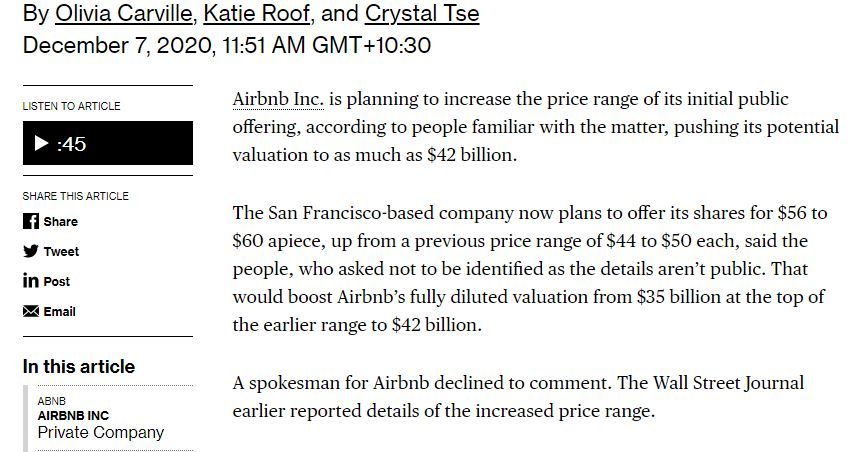This screenshot has width=854, height=452.
Task: Click the Tweet label
Action: (x=61, y=251)
